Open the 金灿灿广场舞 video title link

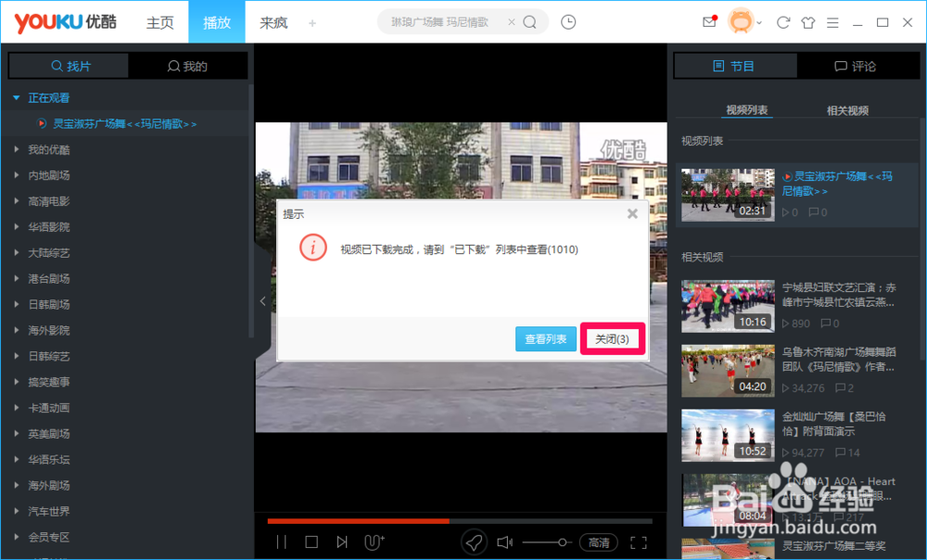tap(834, 424)
